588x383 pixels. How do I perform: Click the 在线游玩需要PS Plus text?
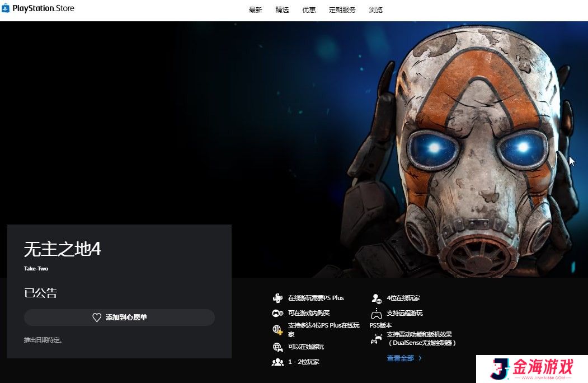point(316,298)
